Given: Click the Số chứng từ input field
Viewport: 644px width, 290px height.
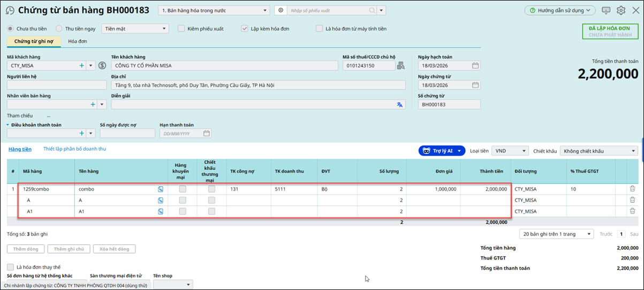Looking at the screenshot, I should pos(449,105).
